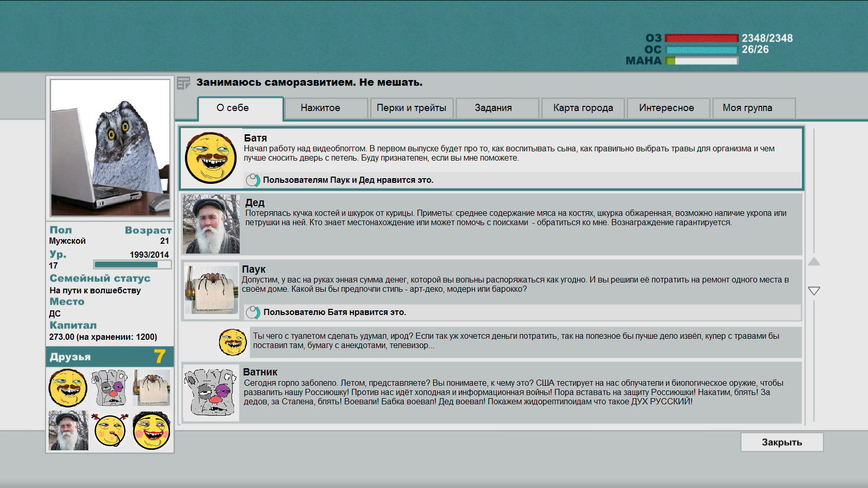Click the "Капитал" label
The width and height of the screenshot is (868, 488).
tap(73, 325)
